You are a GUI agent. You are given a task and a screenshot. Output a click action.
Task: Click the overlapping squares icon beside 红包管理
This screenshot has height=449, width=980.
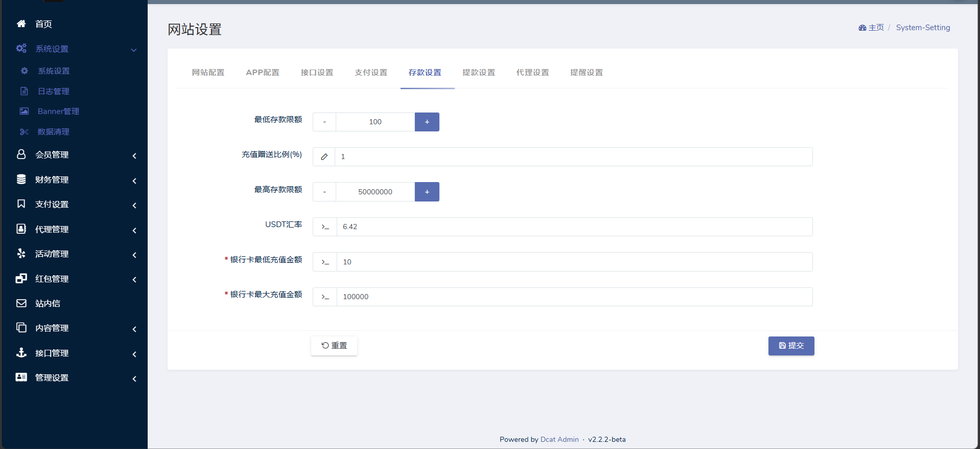tap(21, 278)
